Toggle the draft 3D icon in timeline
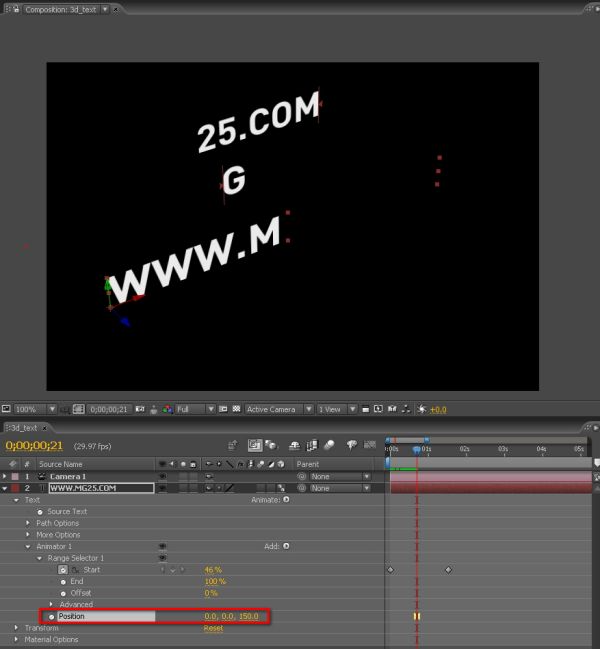Image resolution: width=600 pixels, height=649 pixels. pos(271,445)
